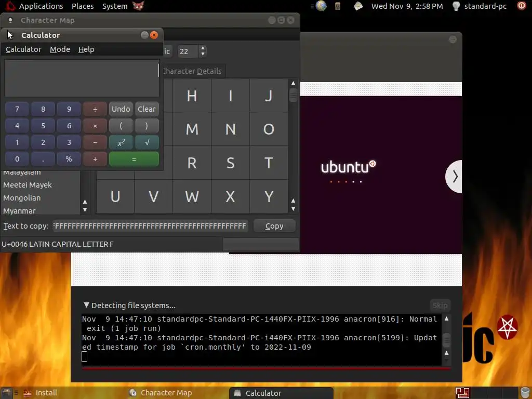This screenshot has width=532, height=399.
Task: Click the 1 key in Calculator
Action: pyautogui.click(x=17, y=142)
